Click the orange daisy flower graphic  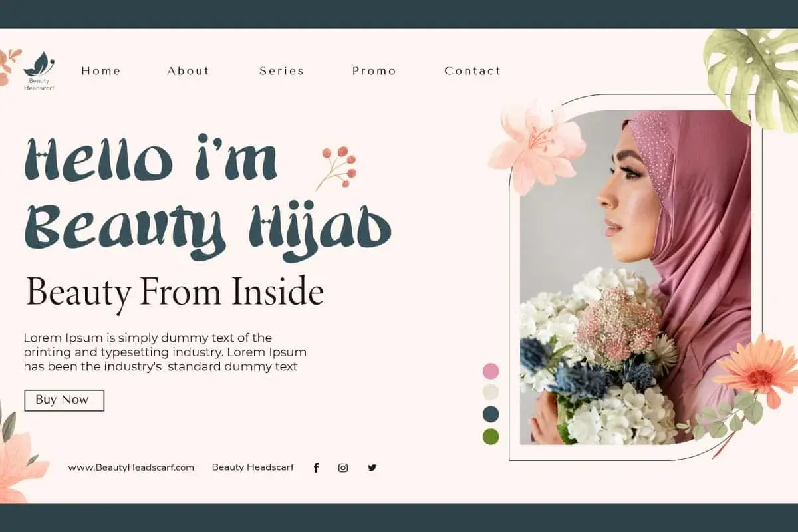pos(758,369)
